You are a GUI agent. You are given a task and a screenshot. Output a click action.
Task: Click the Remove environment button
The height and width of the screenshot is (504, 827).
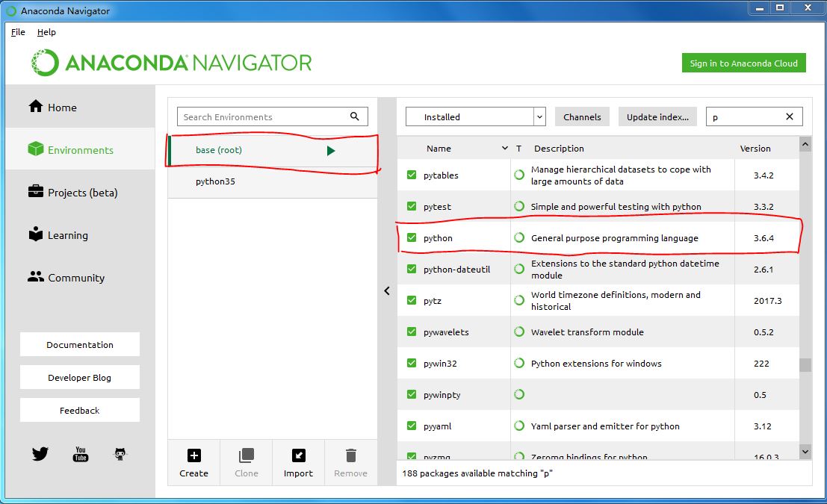point(350,462)
